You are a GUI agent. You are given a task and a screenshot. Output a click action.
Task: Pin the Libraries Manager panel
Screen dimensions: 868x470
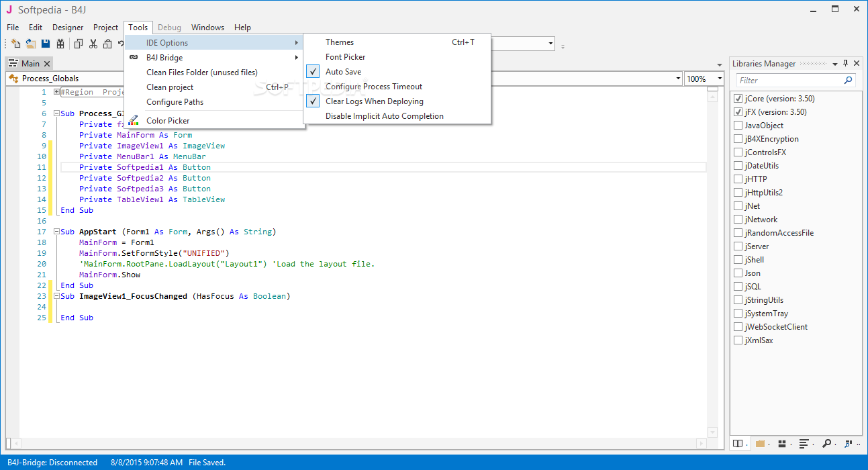tap(845, 64)
